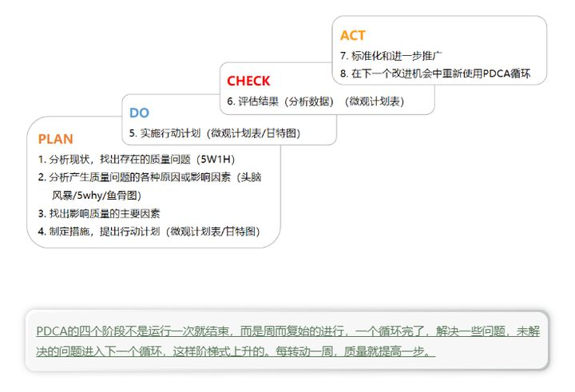This screenshot has height=392, width=575.
Task: Click the red CHECK heading
Action: [x=248, y=81]
